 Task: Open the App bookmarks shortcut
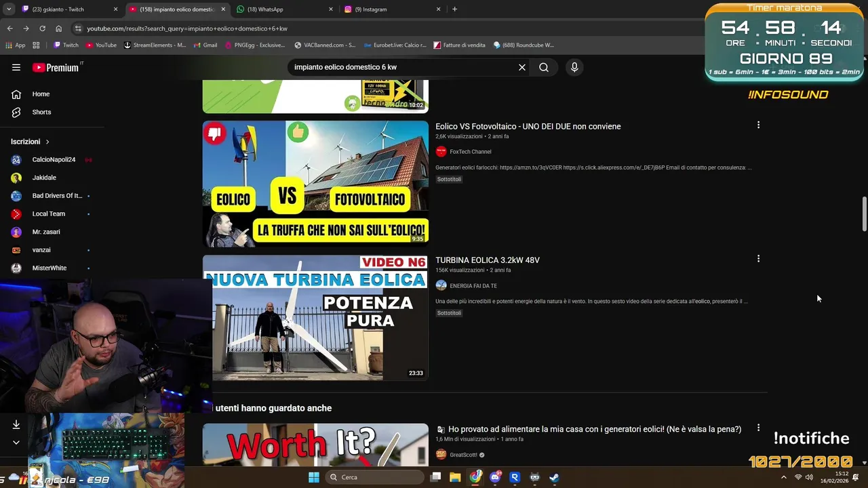[x=15, y=45]
